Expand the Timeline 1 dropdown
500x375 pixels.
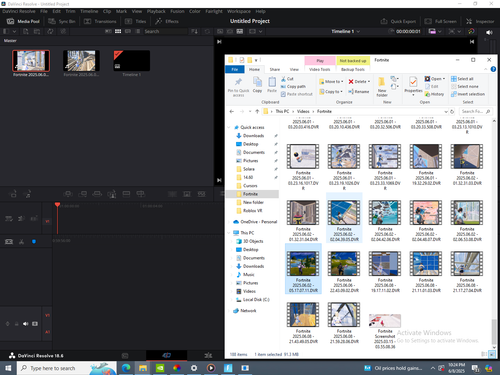[346, 31]
